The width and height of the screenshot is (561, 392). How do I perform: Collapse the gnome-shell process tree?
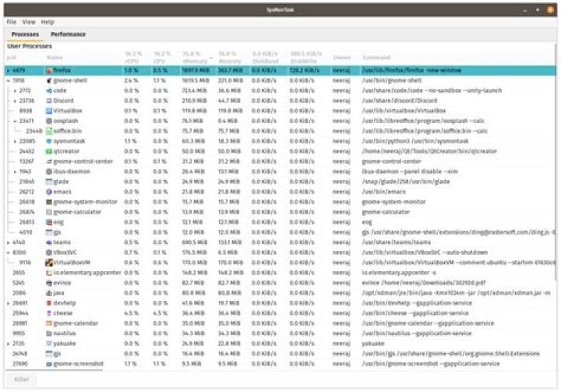9,81
